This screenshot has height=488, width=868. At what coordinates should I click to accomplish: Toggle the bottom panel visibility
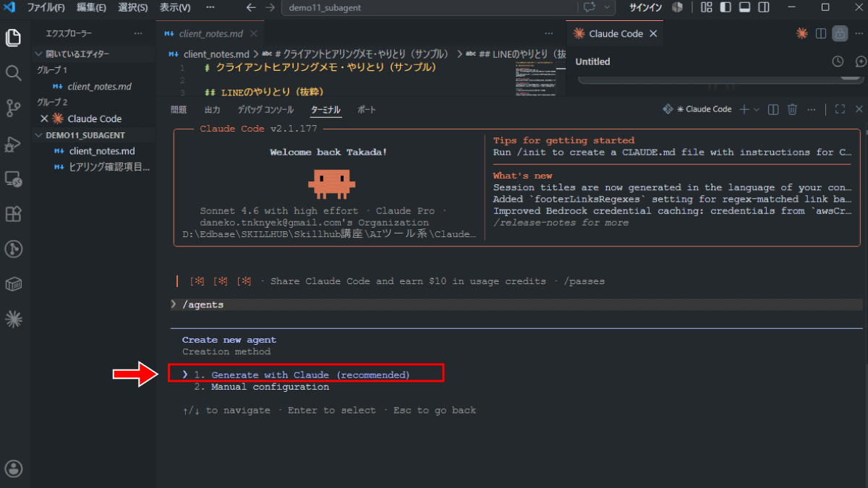[744, 7]
